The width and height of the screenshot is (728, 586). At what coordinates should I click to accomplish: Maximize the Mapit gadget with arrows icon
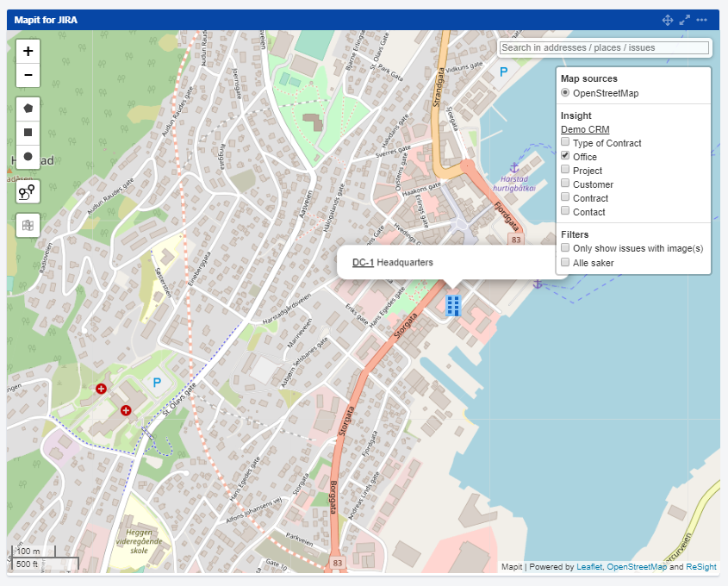tap(685, 20)
